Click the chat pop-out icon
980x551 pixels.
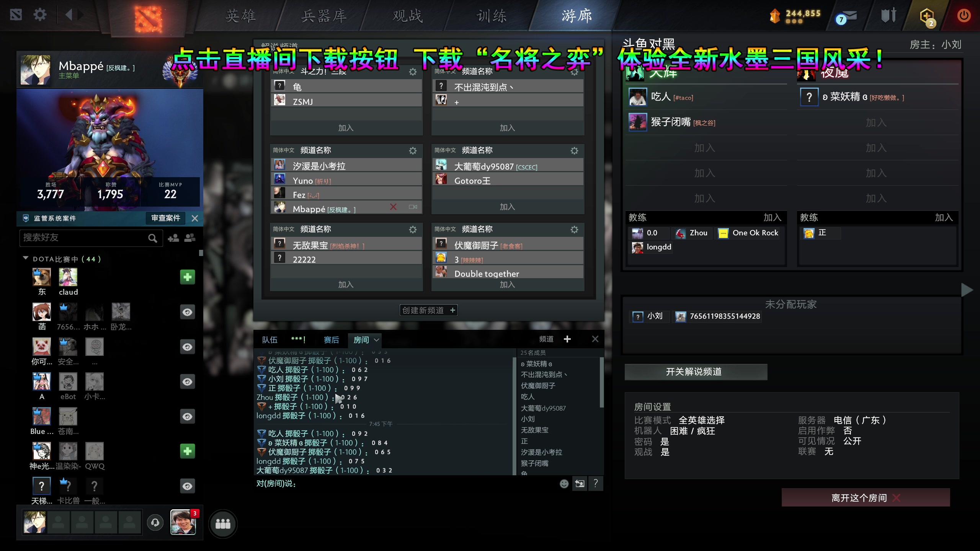pyautogui.click(x=580, y=484)
